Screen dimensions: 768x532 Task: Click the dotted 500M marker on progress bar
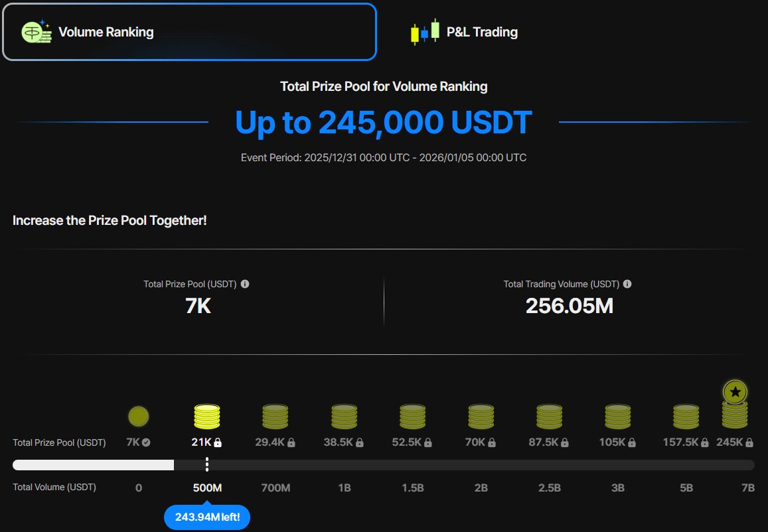pos(207,464)
